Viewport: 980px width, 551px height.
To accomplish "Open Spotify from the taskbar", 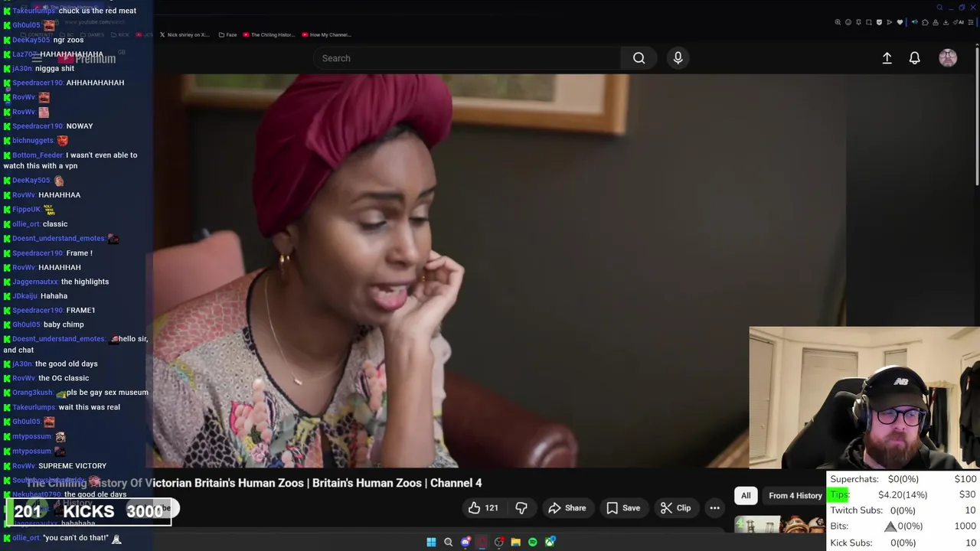I will [x=533, y=543].
